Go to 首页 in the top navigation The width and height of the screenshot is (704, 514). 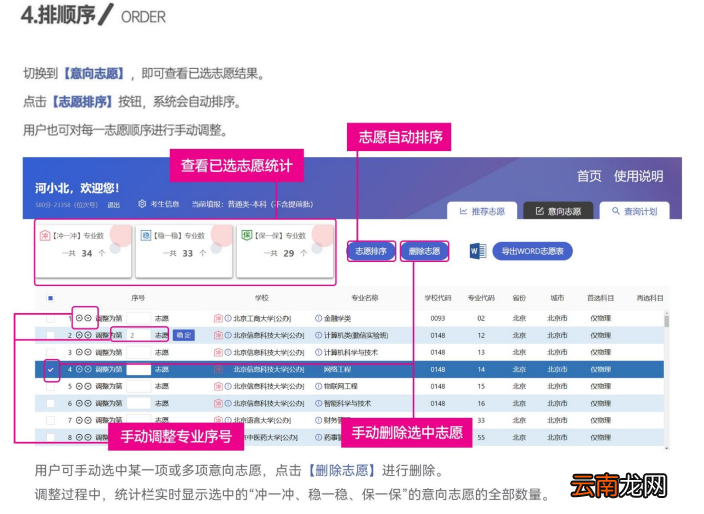point(589,176)
